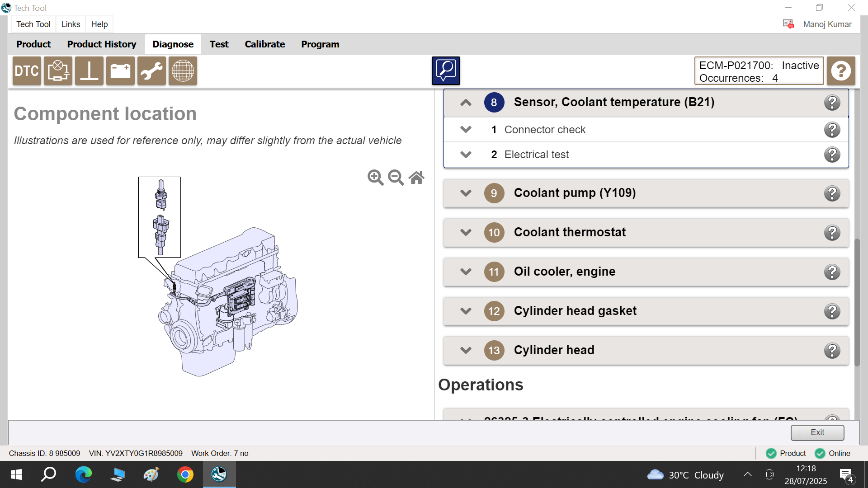Zoom out of the engine illustration
868x488 pixels.
(x=396, y=178)
